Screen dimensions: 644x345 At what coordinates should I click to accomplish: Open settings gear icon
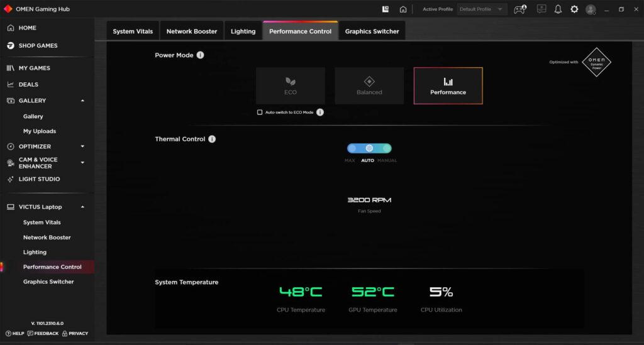(574, 9)
